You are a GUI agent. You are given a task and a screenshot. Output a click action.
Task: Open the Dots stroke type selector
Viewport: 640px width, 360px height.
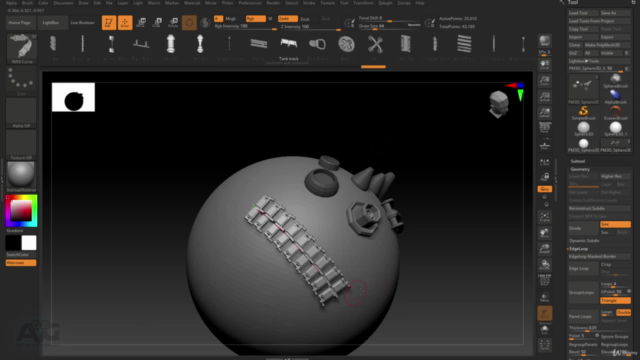pos(21,81)
